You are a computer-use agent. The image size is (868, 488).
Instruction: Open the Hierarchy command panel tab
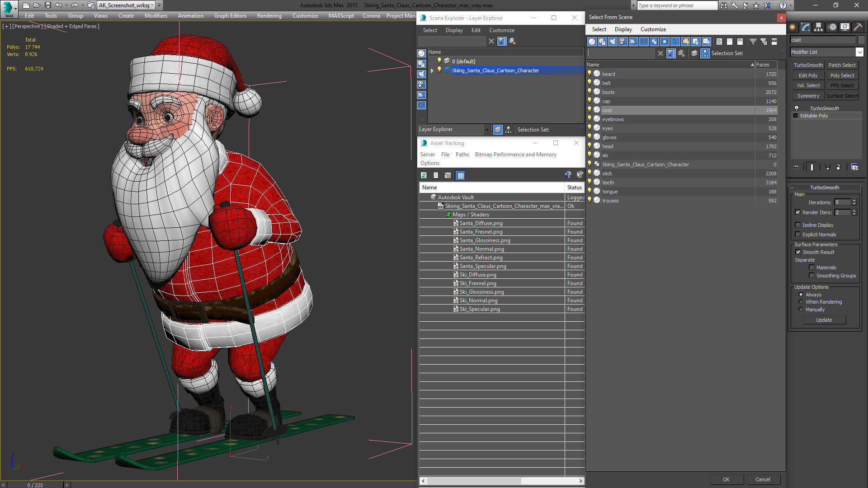(818, 28)
